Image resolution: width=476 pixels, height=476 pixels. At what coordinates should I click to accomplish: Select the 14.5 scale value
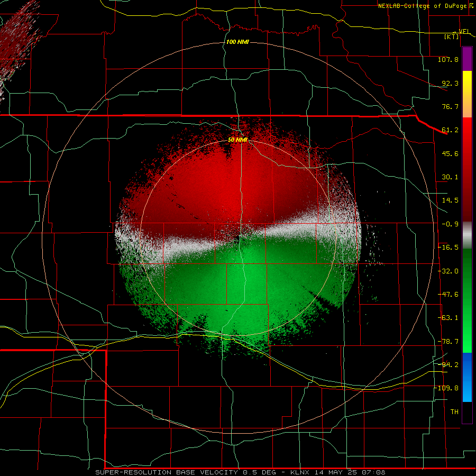point(450,200)
